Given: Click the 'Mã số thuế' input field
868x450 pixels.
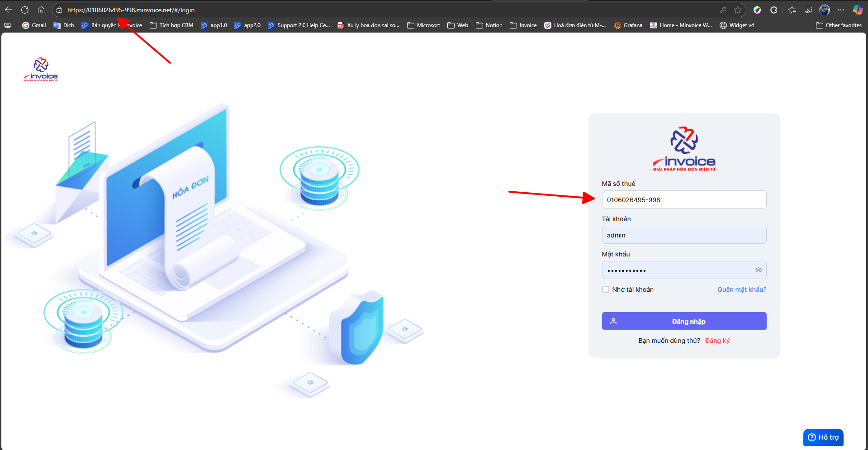Looking at the screenshot, I should pyautogui.click(x=684, y=199).
